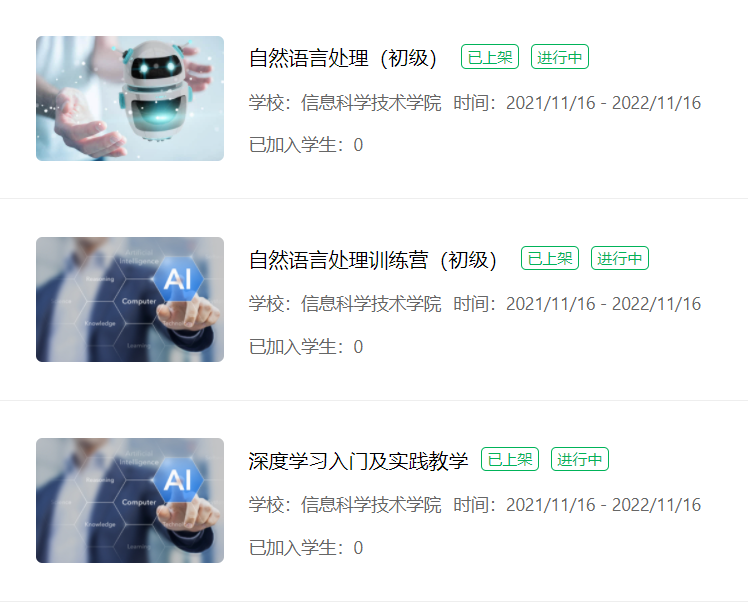Click 已上架 tag of 自然语言处理（初级）
Screen dimensions: 748x603
490,57
